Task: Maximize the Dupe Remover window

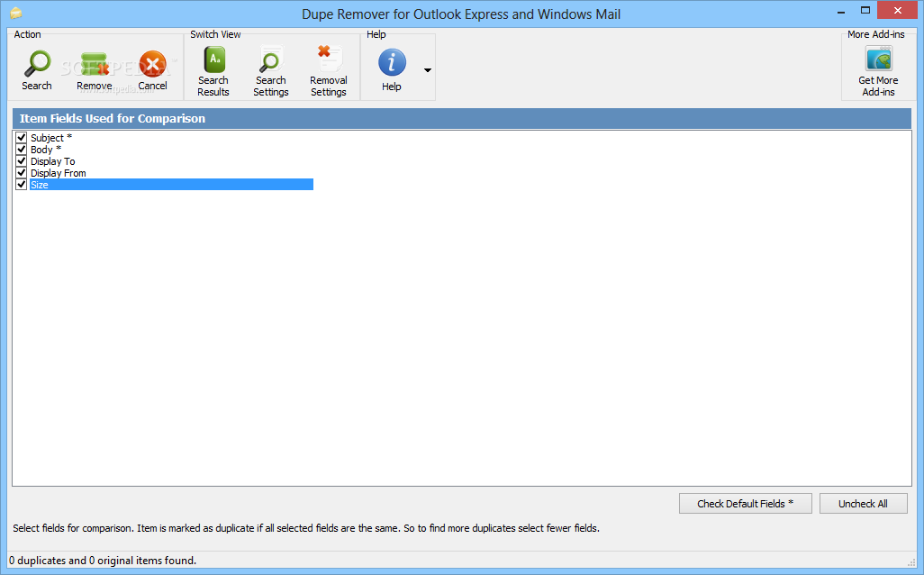Action: 865,11
